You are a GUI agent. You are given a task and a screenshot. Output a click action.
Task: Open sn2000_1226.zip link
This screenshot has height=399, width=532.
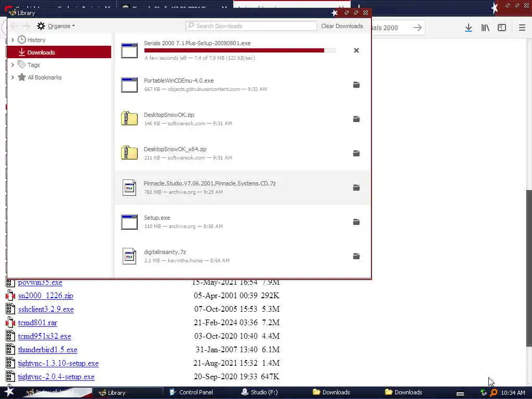pyautogui.click(x=46, y=296)
